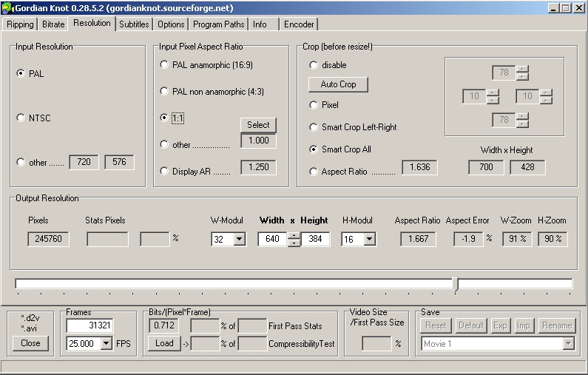Open the Program Paths tab
This screenshot has width=588, height=375.
218,24
